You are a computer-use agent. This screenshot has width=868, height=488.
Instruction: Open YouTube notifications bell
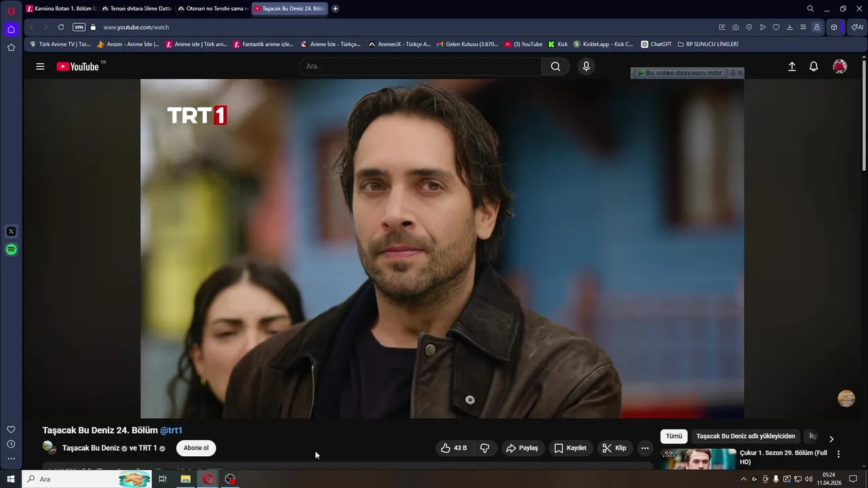click(x=814, y=66)
